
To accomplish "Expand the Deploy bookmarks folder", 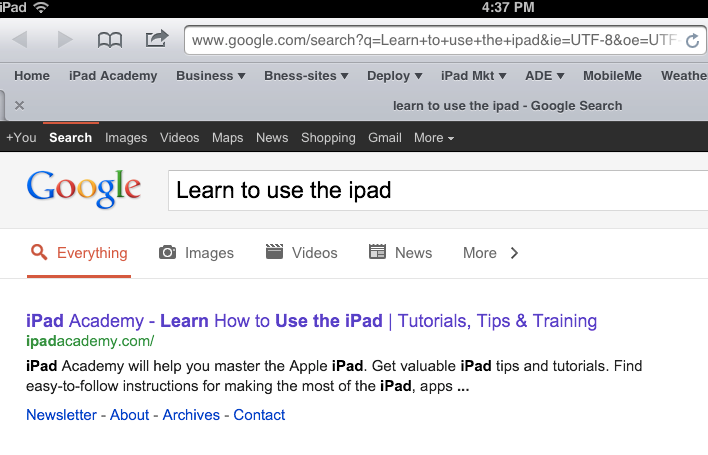I will pos(395,76).
